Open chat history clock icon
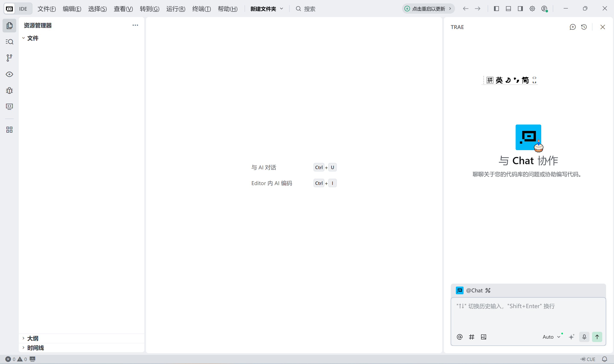 [x=584, y=27]
